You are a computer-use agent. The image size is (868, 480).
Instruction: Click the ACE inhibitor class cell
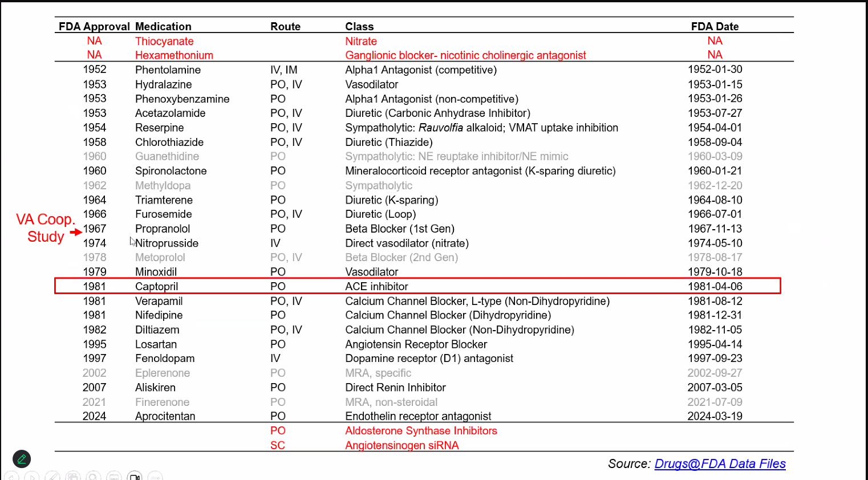(x=376, y=286)
